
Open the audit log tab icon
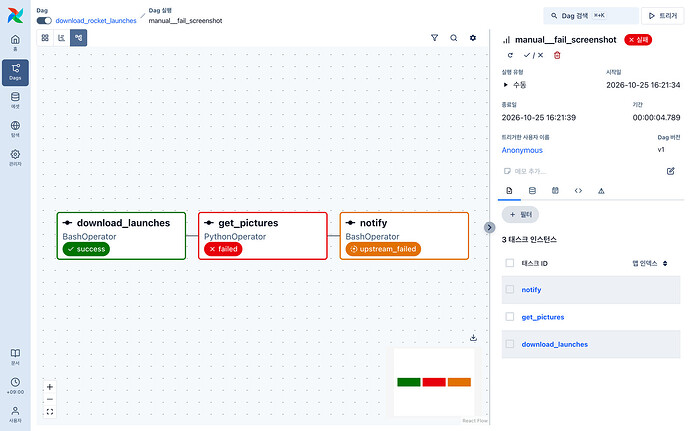point(555,191)
